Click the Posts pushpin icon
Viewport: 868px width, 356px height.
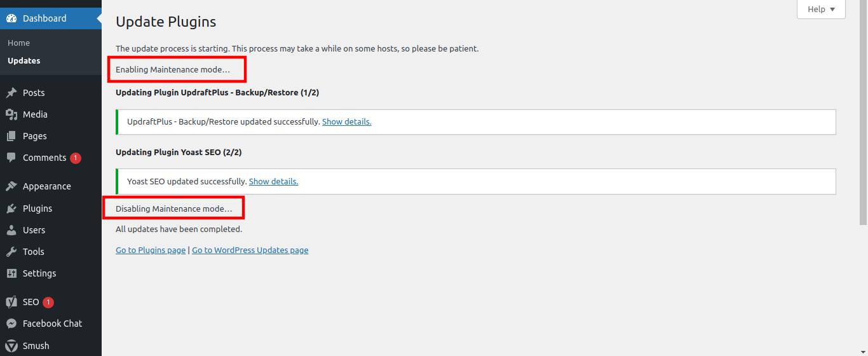(11, 93)
